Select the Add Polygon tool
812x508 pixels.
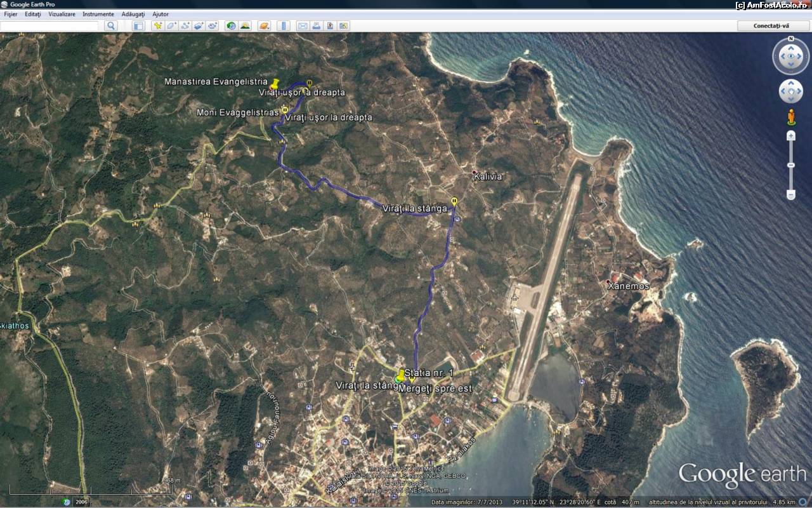(x=171, y=26)
